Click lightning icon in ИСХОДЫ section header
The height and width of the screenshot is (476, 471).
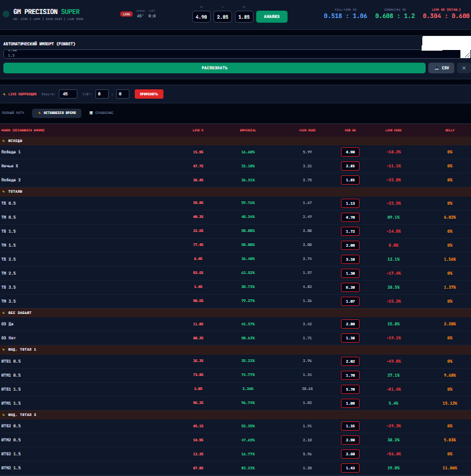(x=3, y=141)
